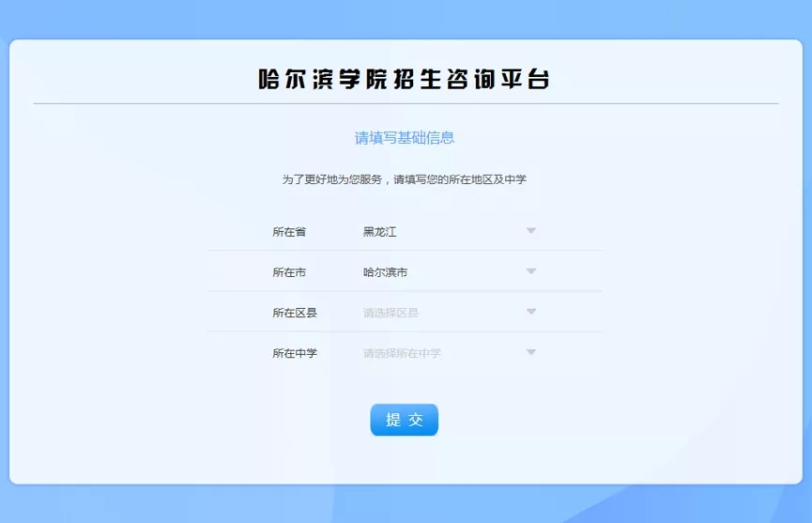Click the 所在省 label
Screen dimensions: 812x523
pyautogui.click(x=289, y=232)
